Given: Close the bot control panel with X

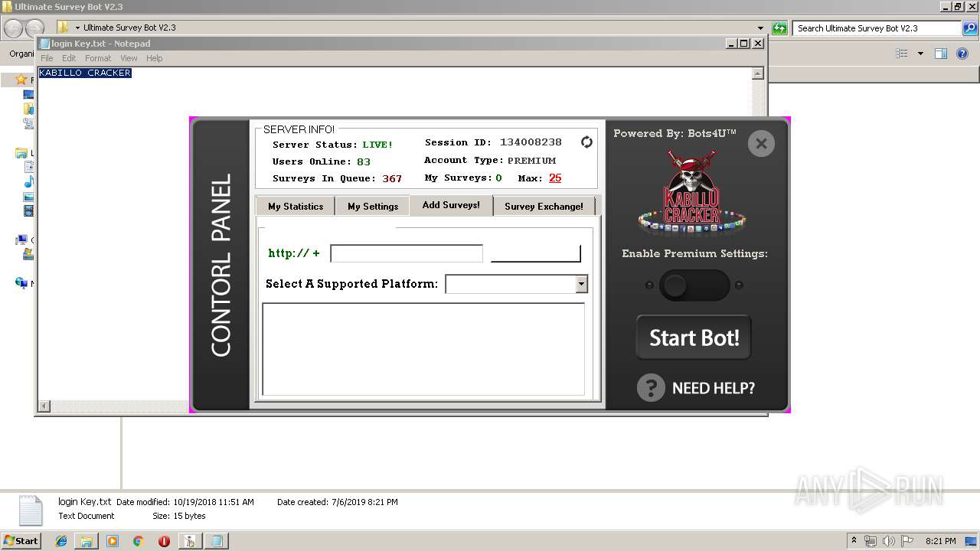Looking at the screenshot, I should click(x=761, y=143).
